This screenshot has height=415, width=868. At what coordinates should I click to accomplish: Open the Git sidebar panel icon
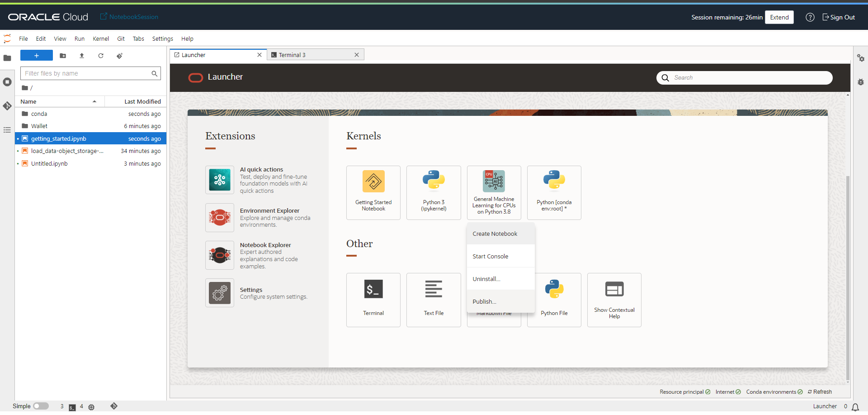(x=7, y=106)
